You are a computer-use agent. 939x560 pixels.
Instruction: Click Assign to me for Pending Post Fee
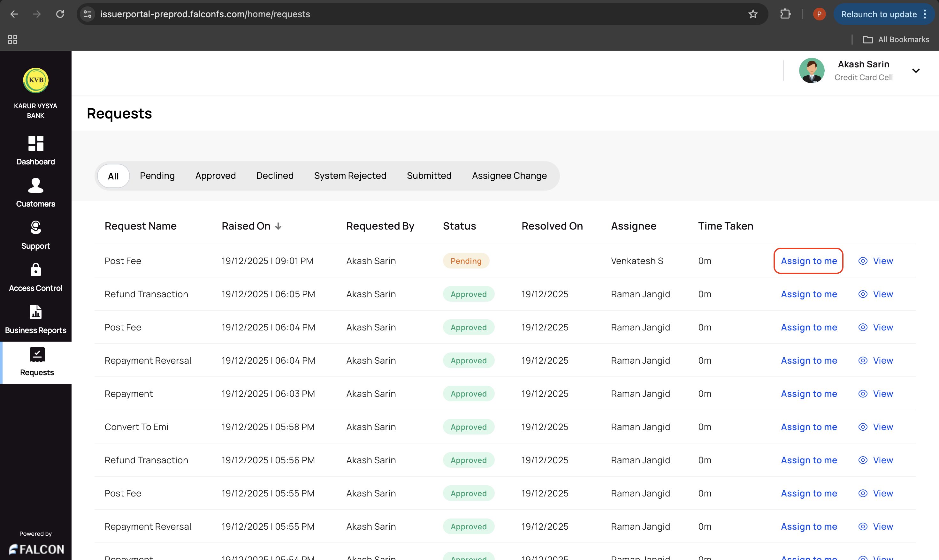click(808, 261)
